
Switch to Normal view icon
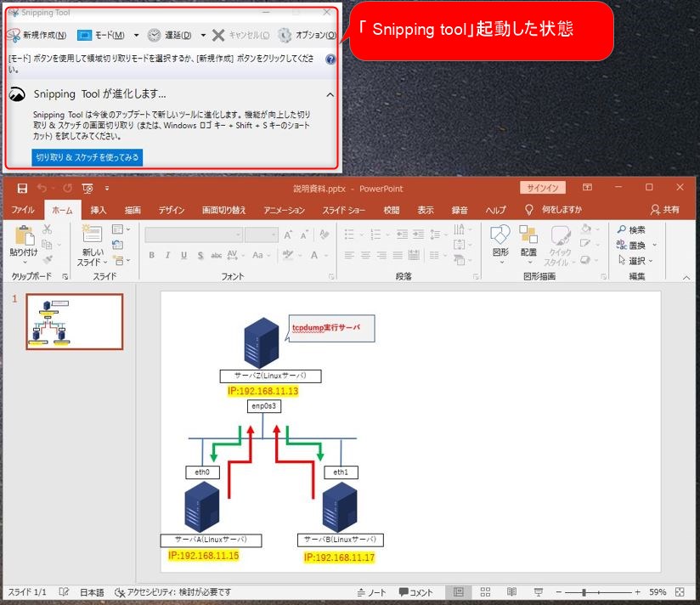[x=459, y=592]
